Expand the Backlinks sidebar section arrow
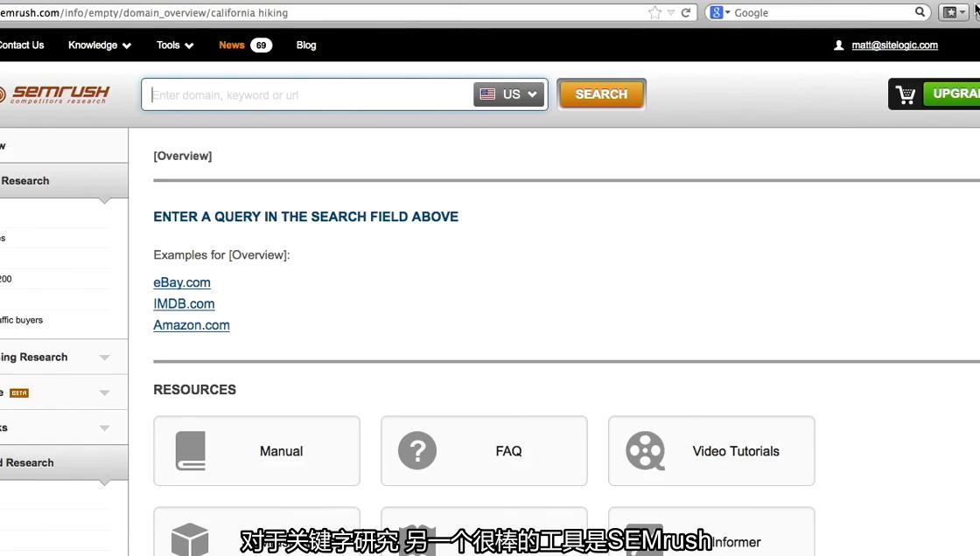 coord(104,428)
